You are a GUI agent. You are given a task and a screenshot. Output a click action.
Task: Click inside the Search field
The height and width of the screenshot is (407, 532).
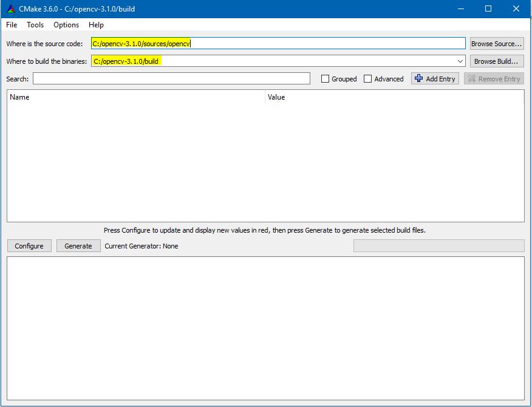click(x=170, y=78)
